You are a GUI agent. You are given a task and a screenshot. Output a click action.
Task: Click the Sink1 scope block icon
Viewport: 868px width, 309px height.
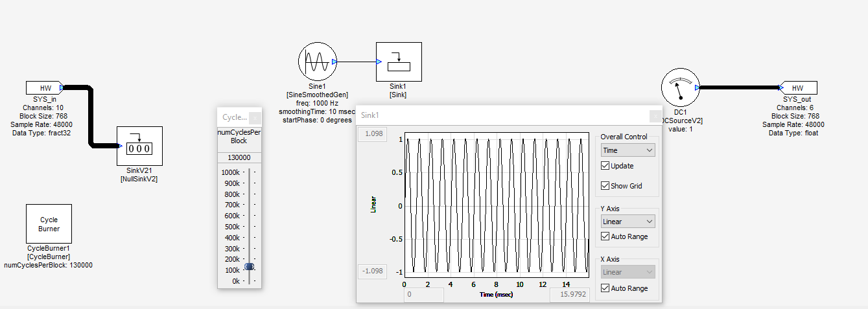tap(399, 62)
